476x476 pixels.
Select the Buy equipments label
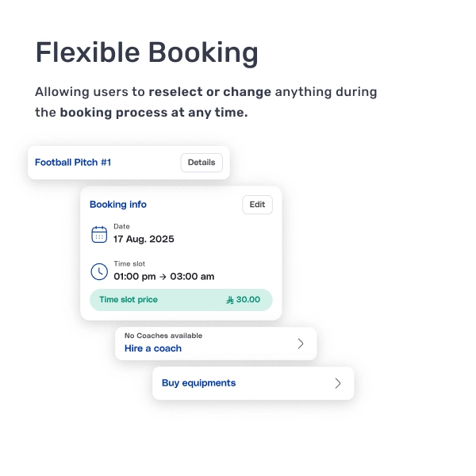198,383
